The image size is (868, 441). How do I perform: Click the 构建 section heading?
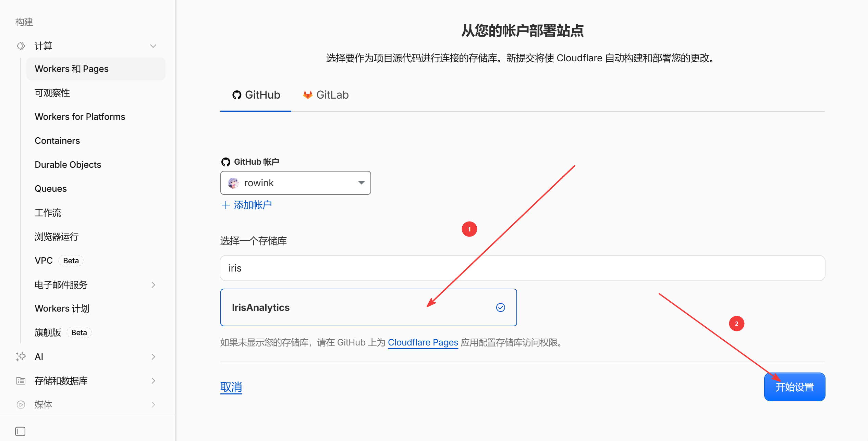24,22
